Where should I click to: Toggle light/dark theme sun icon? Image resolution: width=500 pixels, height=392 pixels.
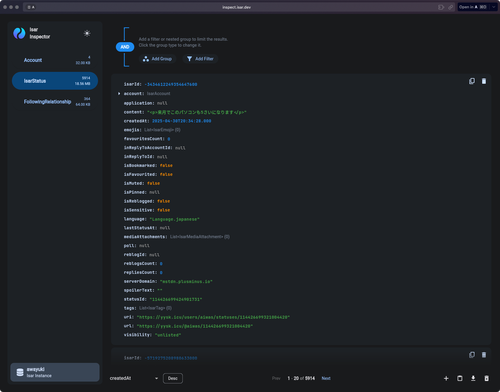click(87, 33)
